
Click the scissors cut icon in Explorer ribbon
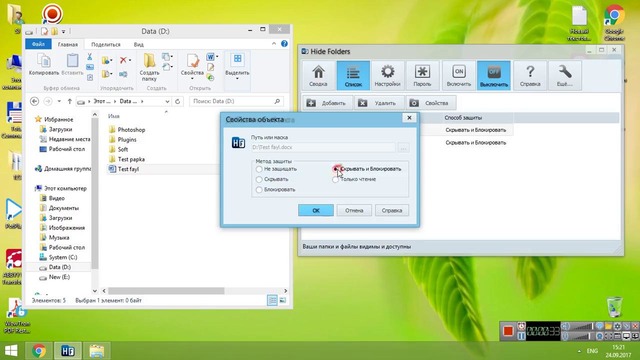pos(90,57)
